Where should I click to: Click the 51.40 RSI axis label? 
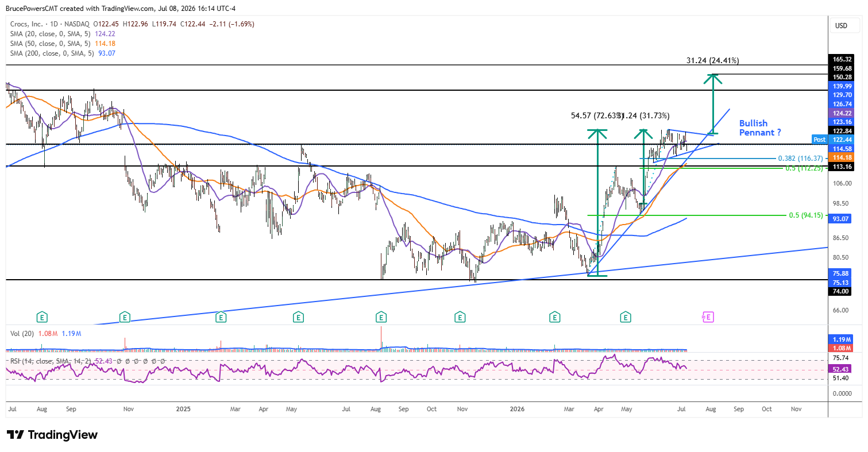click(841, 378)
